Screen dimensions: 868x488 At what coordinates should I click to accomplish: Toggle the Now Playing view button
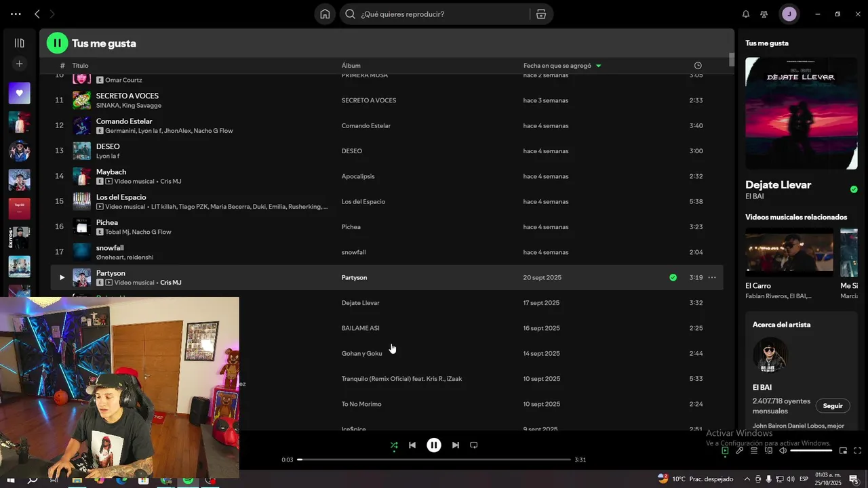[x=725, y=451]
